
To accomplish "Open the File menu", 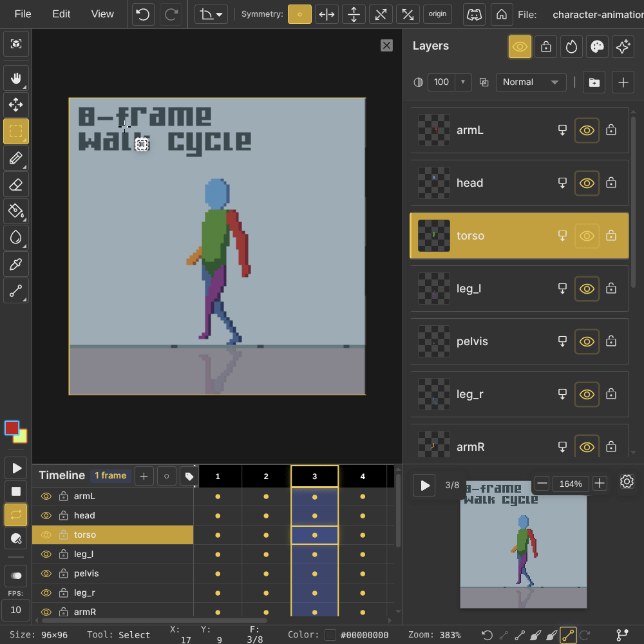I will pos(23,14).
